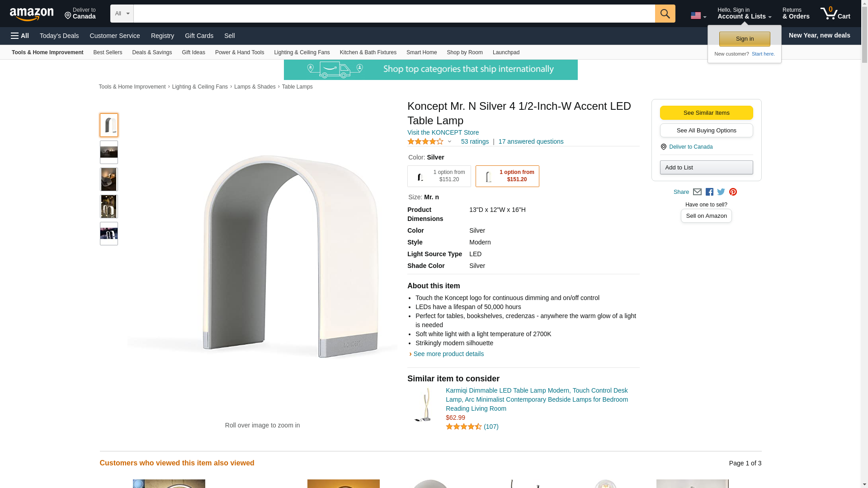Select the second product image thumbnail

click(x=108, y=152)
